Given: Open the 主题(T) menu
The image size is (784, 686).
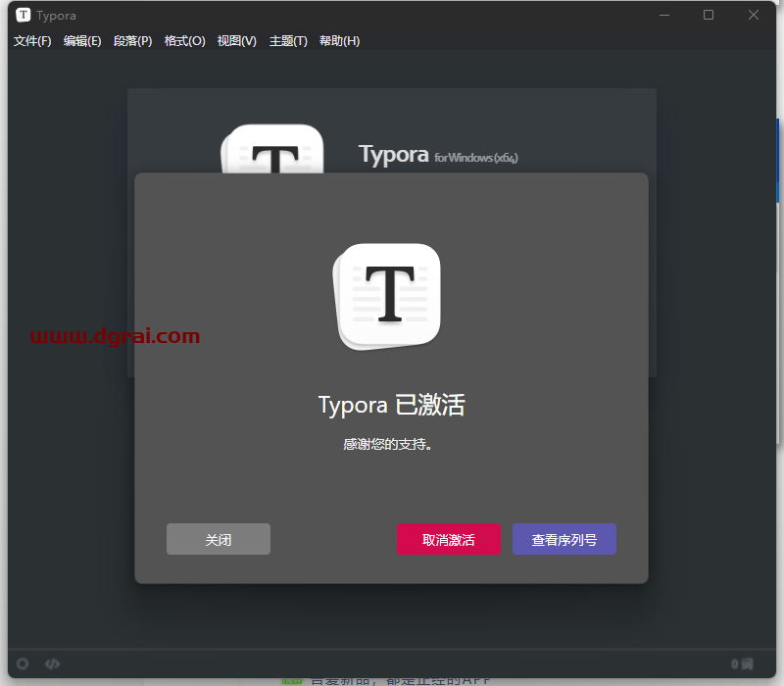Looking at the screenshot, I should click(x=288, y=41).
